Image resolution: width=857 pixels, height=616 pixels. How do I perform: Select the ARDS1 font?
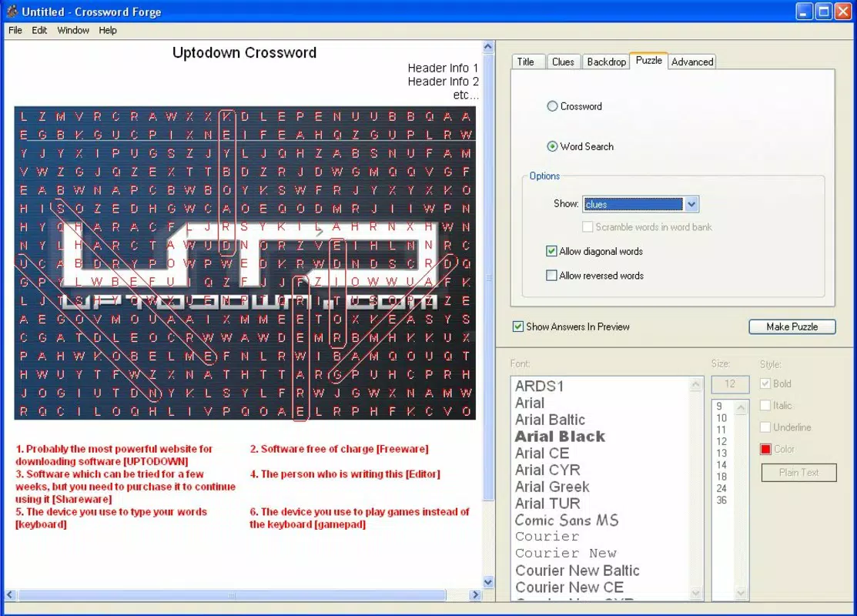click(539, 386)
